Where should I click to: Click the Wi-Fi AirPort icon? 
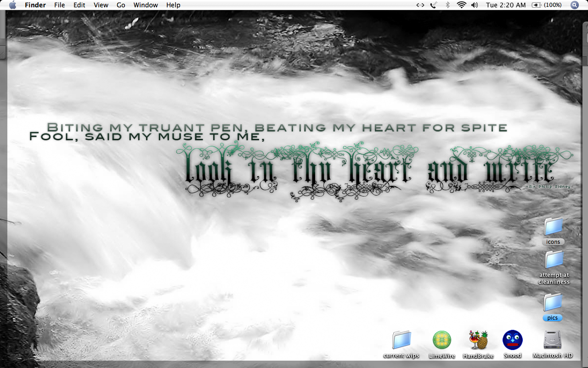pos(461,5)
